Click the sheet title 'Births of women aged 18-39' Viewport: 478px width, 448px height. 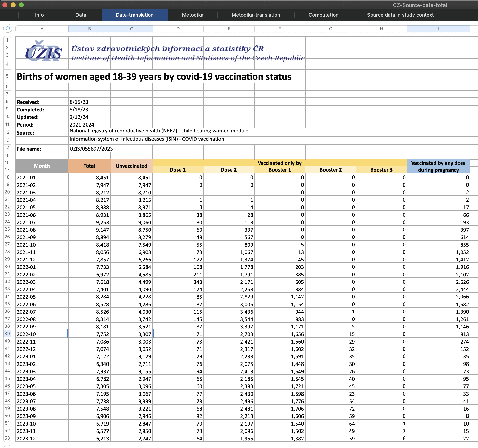154,77
